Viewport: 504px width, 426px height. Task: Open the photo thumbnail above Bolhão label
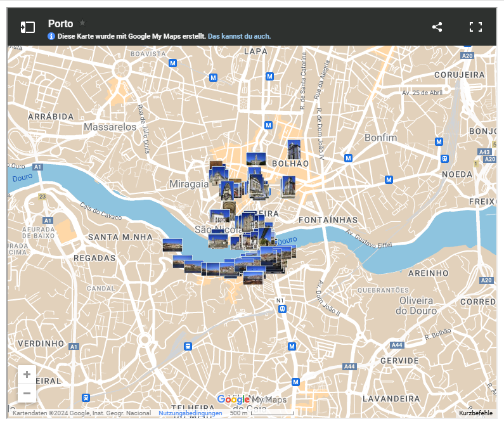point(294,149)
